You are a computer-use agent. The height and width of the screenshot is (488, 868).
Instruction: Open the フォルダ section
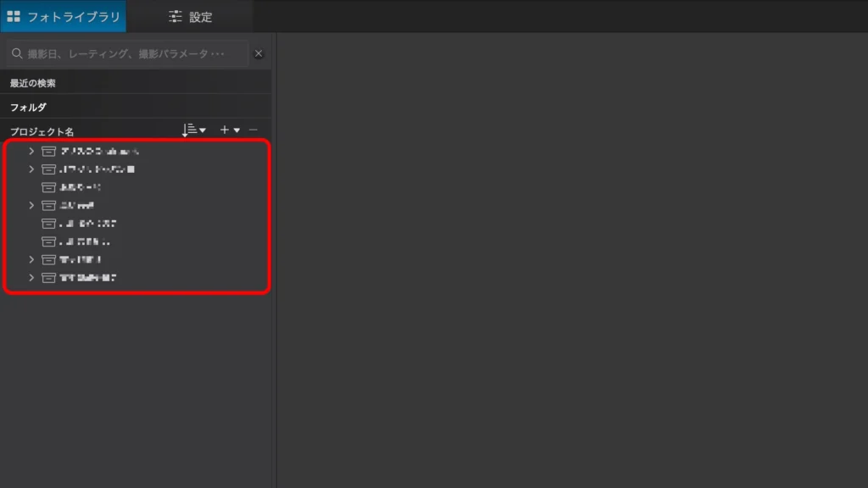pyautogui.click(x=28, y=108)
